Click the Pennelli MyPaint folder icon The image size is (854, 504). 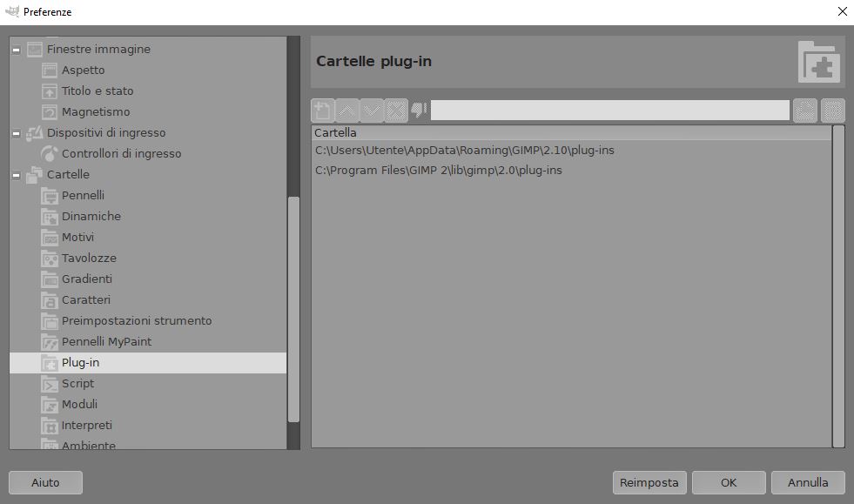(x=50, y=341)
